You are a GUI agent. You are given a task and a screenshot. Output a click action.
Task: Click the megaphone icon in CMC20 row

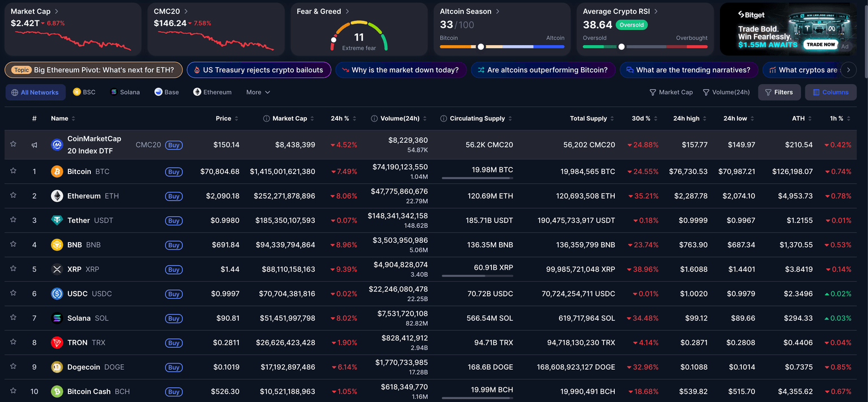click(x=34, y=145)
